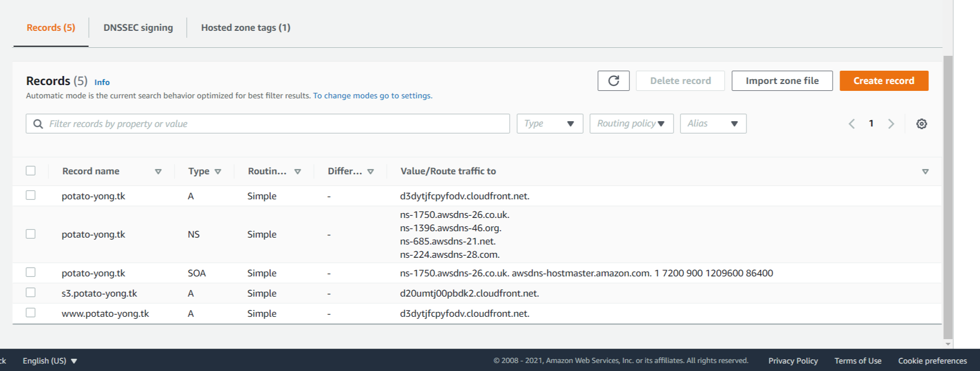Select the potato-yong.tk SOA record checkbox
This screenshot has height=371, width=980.
(31, 272)
